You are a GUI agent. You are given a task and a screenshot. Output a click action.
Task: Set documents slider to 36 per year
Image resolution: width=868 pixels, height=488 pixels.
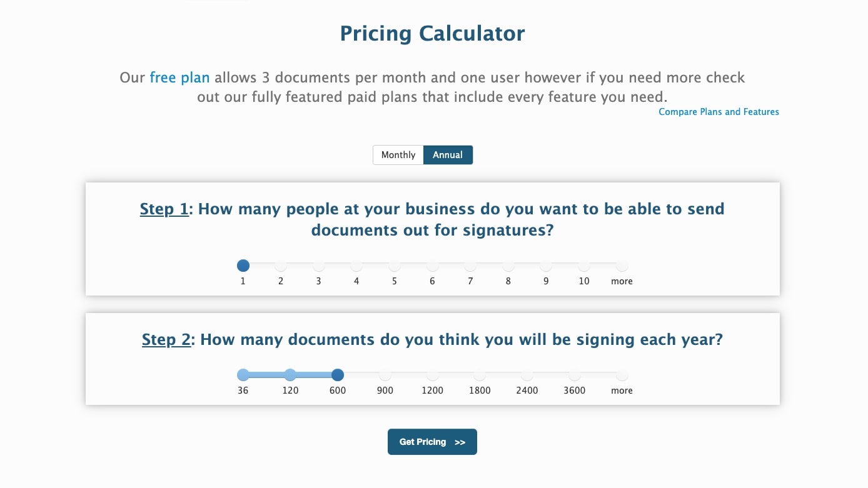coord(243,376)
